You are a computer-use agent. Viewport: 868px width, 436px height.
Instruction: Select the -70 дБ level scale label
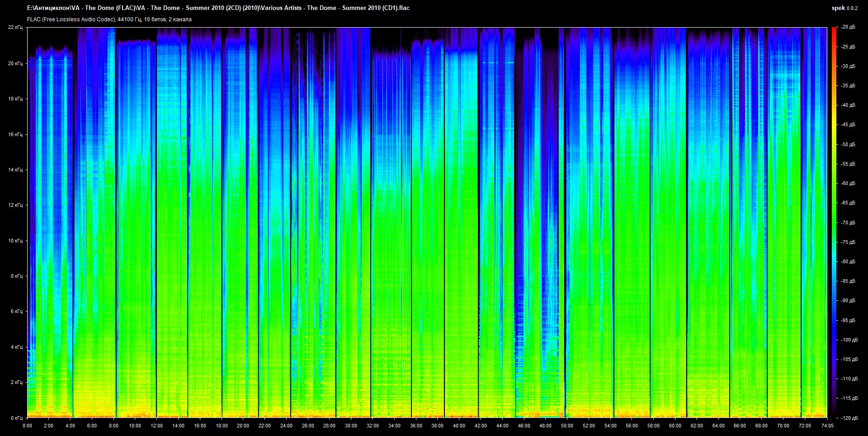point(848,223)
